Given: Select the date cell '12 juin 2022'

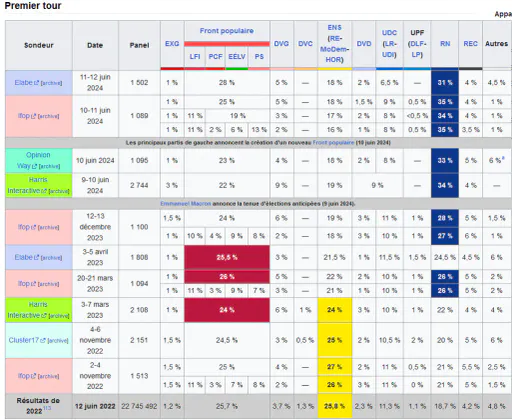Looking at the screenshot, I should [95, 406].
